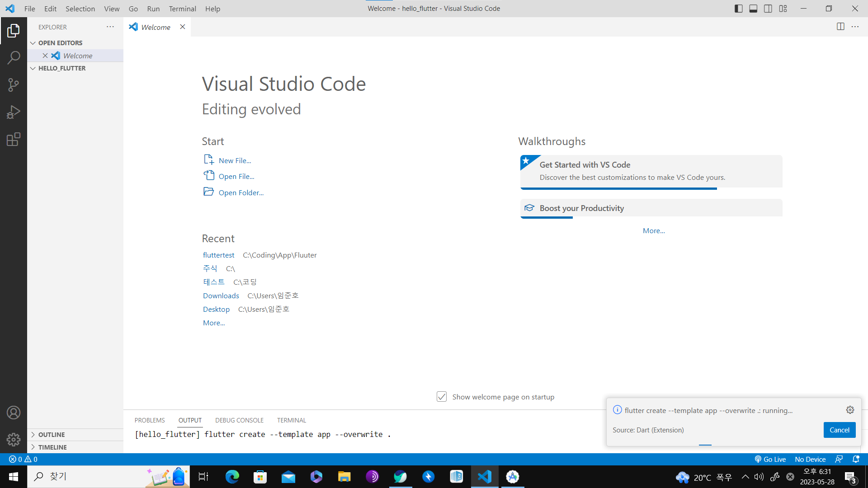Screen dimensions: 868x488
Task: Open the Accounts menu icon
Action: (x=14, y=413)
